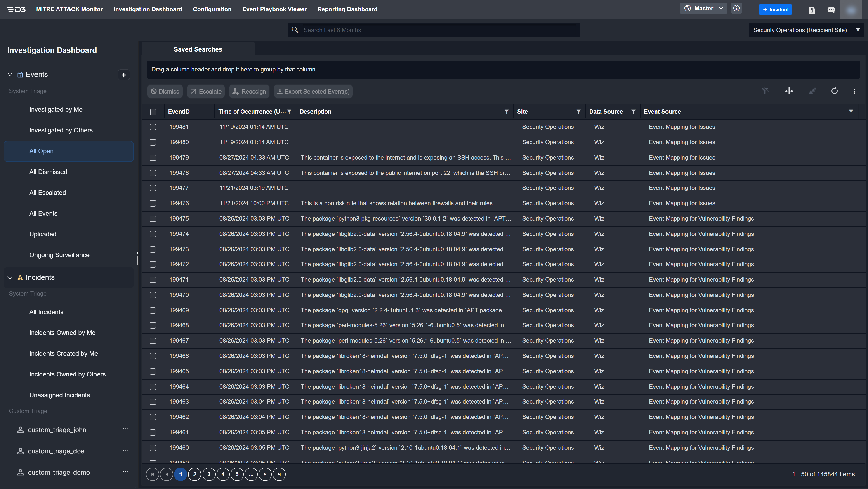Open the chat messages icon in the header
The height and width of the screenshot is (489, 868).
pos(831,10)
